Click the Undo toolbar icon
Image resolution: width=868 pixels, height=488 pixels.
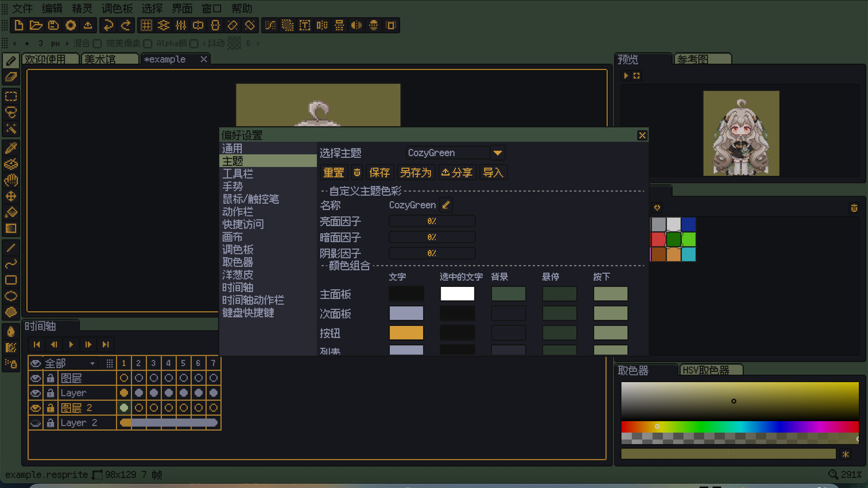tap(108, 25)
